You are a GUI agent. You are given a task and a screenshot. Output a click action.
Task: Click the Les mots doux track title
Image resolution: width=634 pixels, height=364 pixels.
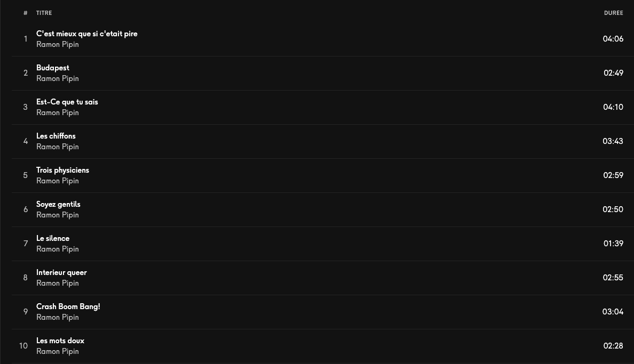pyautogui.click(x=60, y=341)
